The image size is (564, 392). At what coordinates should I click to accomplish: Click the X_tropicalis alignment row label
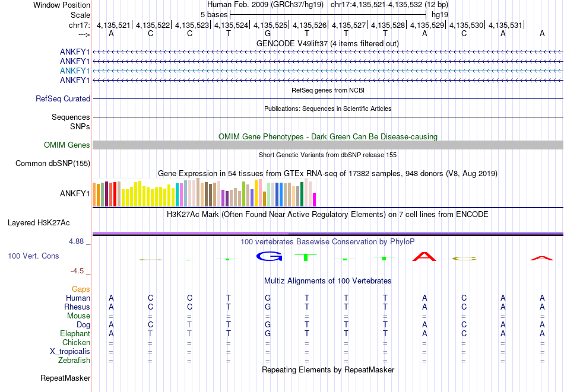(70, 352)
